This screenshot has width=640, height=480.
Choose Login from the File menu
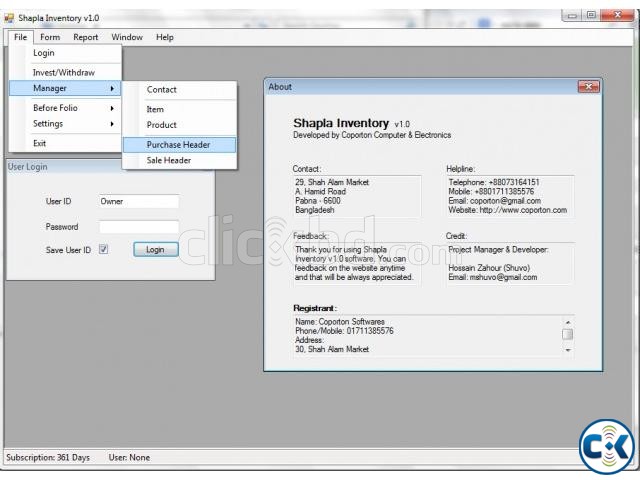pyautogui.click(x=65, y=53)
